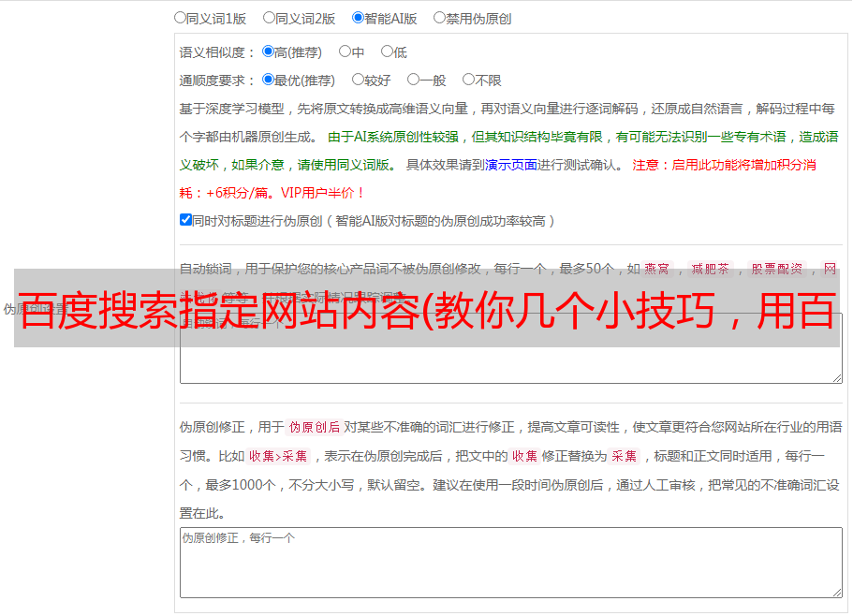This screenshot has height=616, width=853.
Task: Click the 伪原创后 highlighted tag
Action: [x=315, y=427]
